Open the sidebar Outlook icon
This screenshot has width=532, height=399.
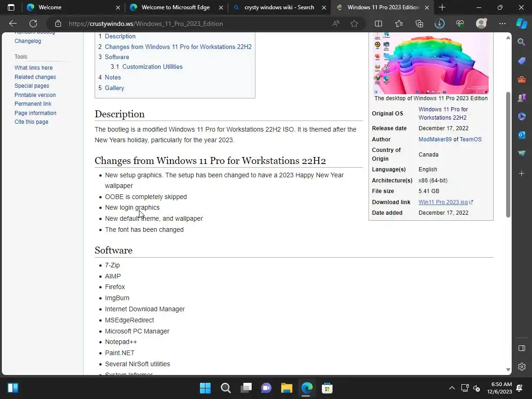click(521, 135)
